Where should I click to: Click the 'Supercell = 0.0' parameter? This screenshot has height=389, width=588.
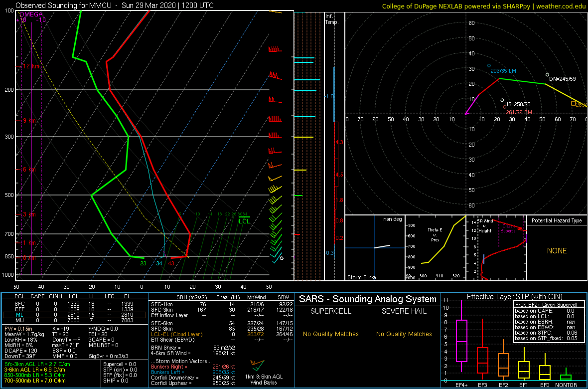coord(120,365)
